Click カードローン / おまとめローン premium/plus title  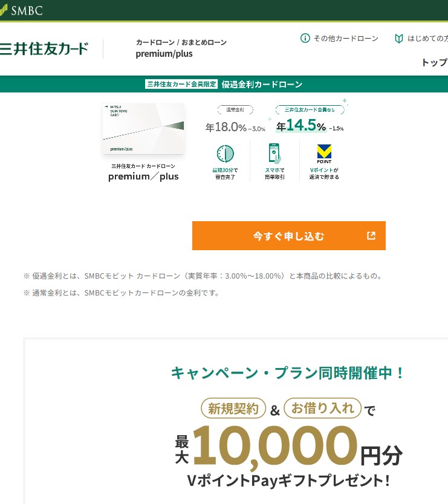coord(181,48)
